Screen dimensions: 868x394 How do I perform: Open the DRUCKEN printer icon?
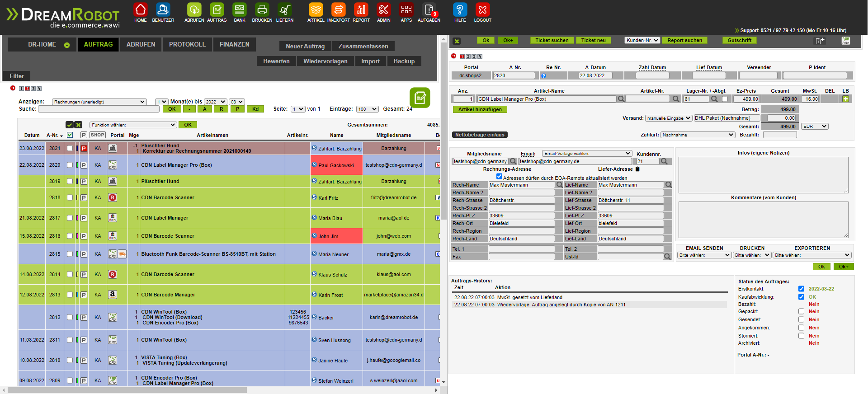pyautogui.click(x=262, y=10)
